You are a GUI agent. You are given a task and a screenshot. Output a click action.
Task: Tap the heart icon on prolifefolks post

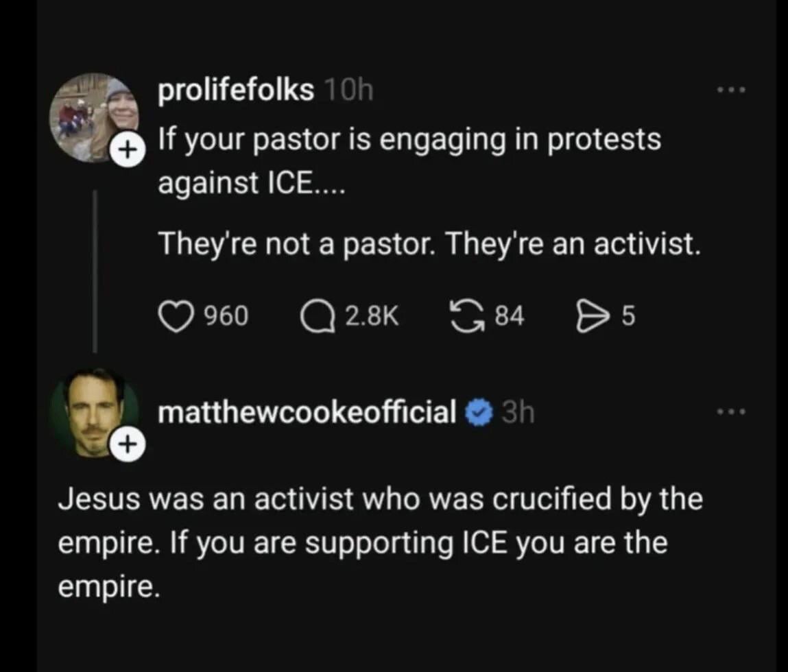pos(176,316)
